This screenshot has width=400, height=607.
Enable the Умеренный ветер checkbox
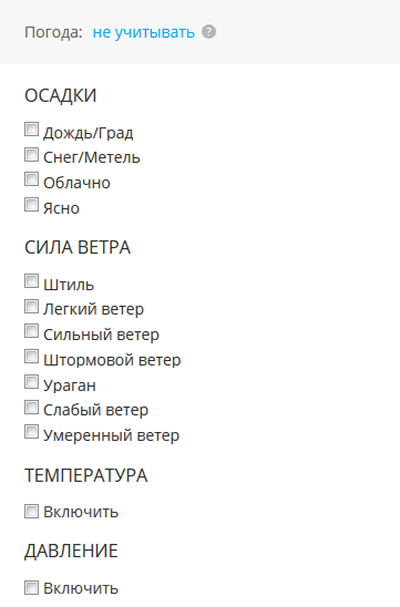click(x=31, y=432)
